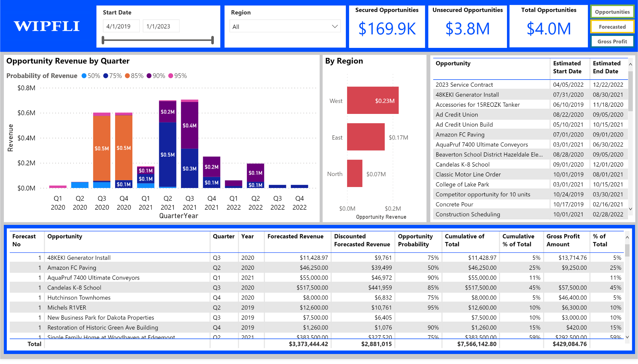Open the Gross Profit page

click(x=612, y=41)
